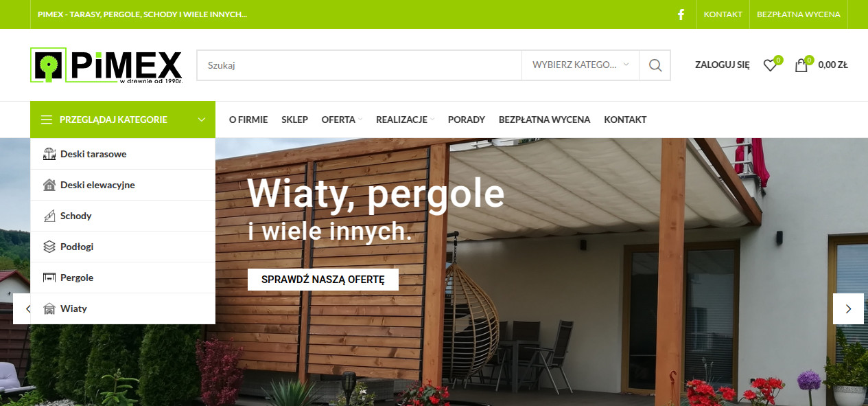Click the Deski tarasowe category icon
This screenshot has height=406, width=868.
coord(49,154)
